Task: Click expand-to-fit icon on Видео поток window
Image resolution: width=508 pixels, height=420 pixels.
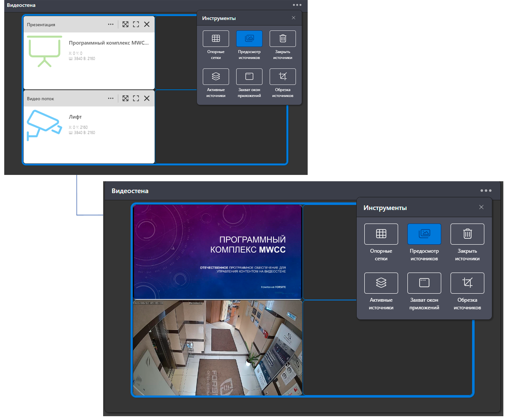Action: pos(126,98)
